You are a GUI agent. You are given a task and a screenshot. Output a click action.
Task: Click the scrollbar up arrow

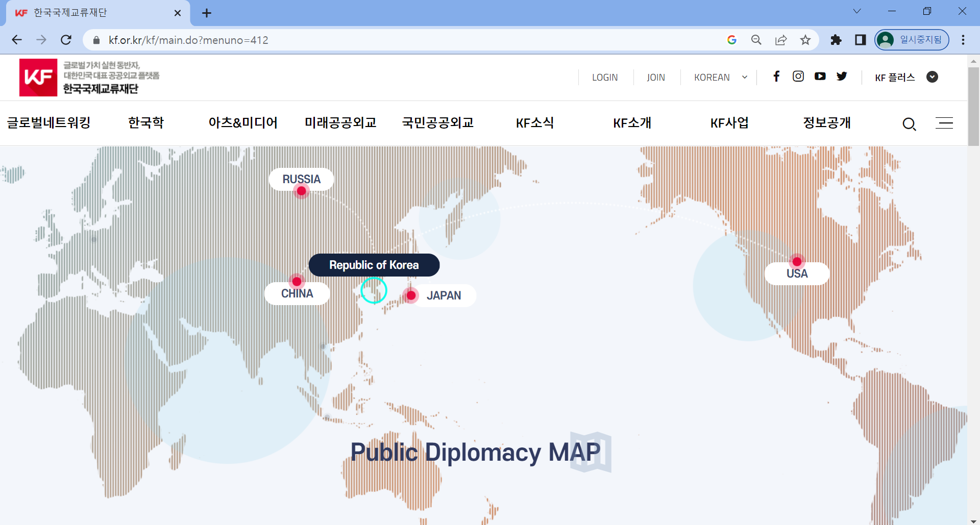pos(973,61)
